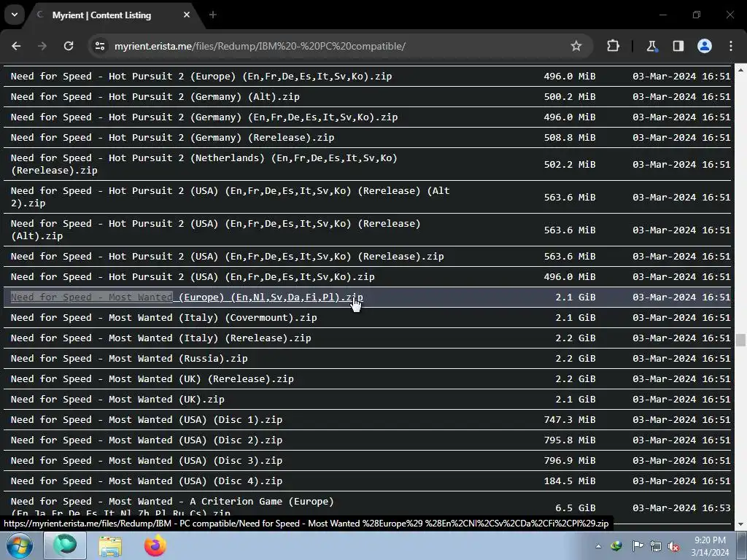747x560 pixels.
Task: Click the 747.3 MiB size value
Action: point(570,420)
